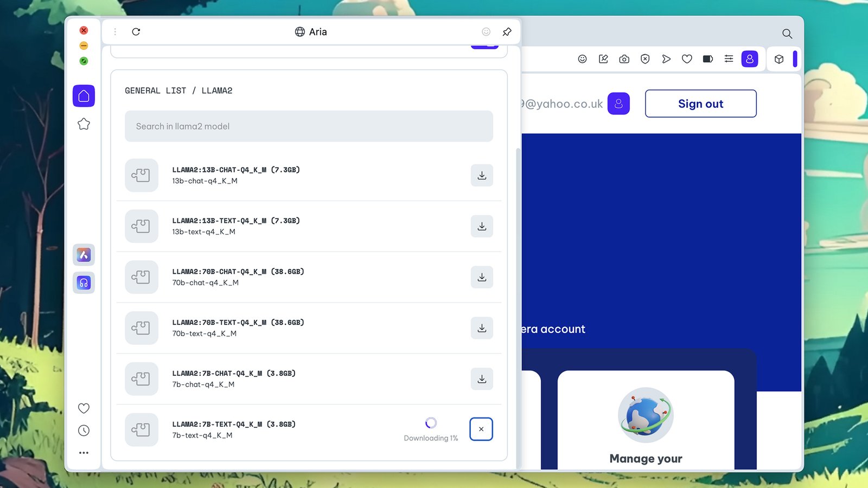
Task: Click the globe image on Manage your card
Action: [x=646, y=415]
